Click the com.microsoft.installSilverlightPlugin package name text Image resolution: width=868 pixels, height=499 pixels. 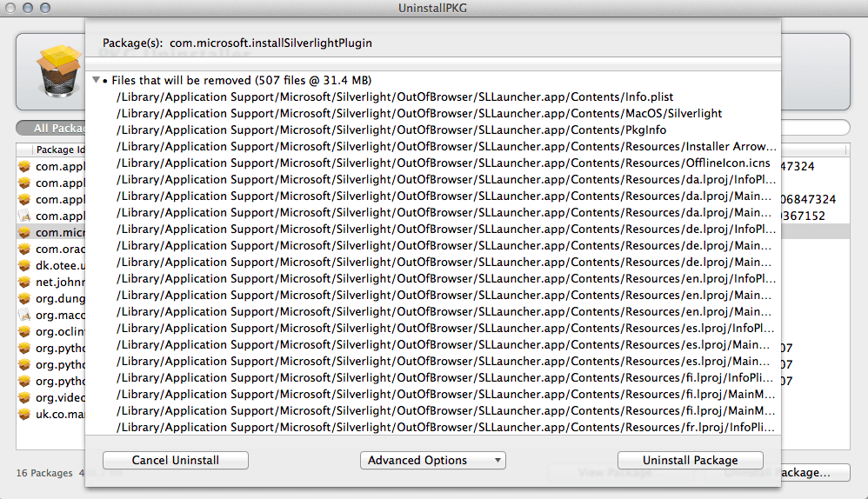pos(270,43)
